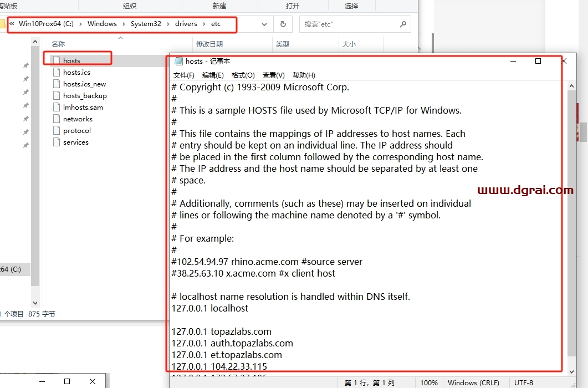The image size is (588, 388).
Task: Select the lmhosts.sam file
Action: point(83,107)
